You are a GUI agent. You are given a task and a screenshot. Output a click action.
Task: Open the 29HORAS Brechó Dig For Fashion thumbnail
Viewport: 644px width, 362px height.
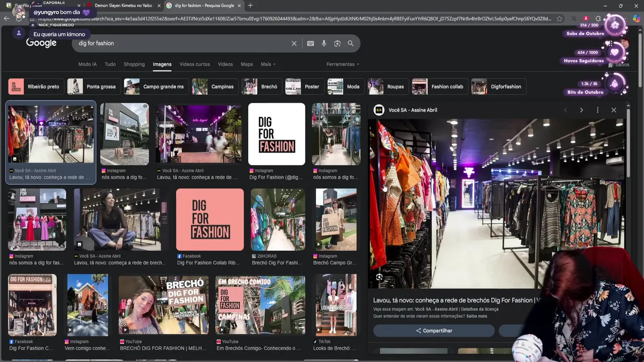tap(278, 220)
